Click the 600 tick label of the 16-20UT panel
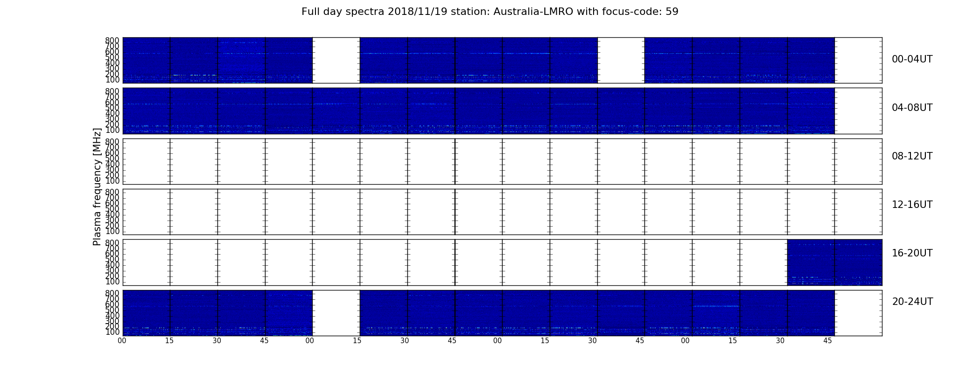980x373 pixels. point(112,254)
